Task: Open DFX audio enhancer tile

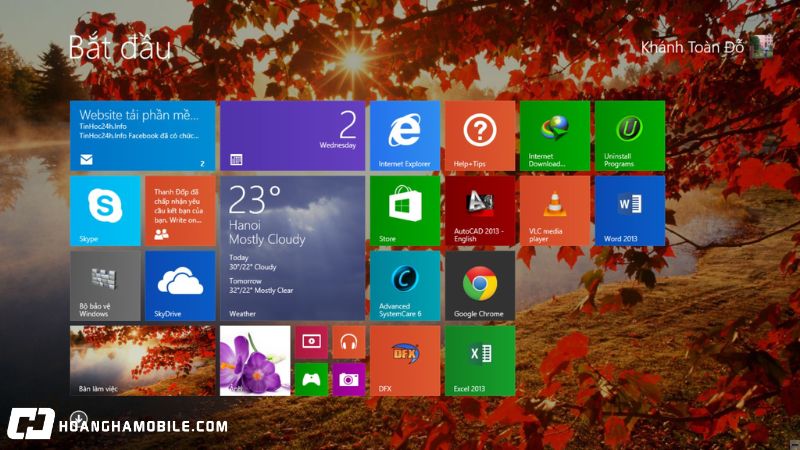Action: tap(404, 360)
